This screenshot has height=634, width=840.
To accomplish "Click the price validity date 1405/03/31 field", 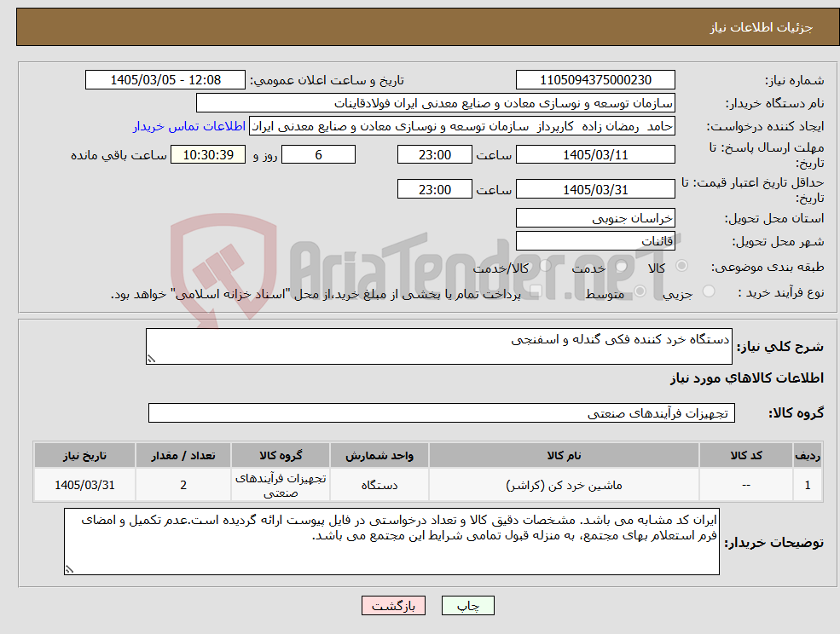I will (595, 189).
